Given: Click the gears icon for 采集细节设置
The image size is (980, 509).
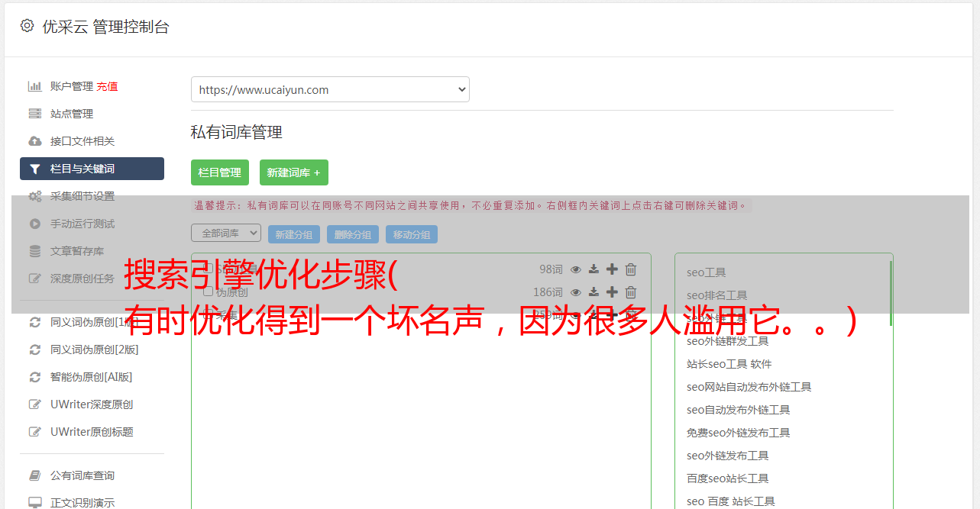Looking at the screenshot, I should point(35,196).
